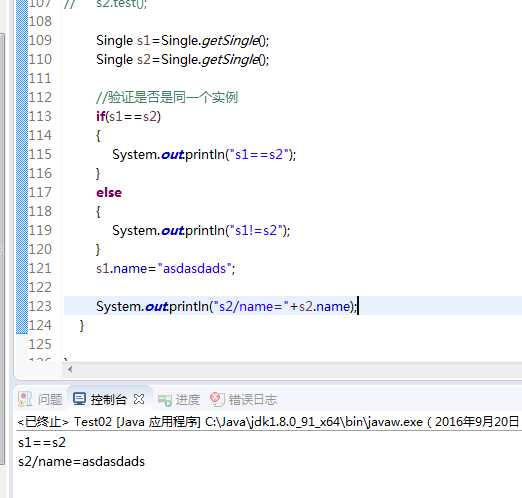522x498 pixels.
Task: Open the 控制台 console tab
Action: pos(109,399)
